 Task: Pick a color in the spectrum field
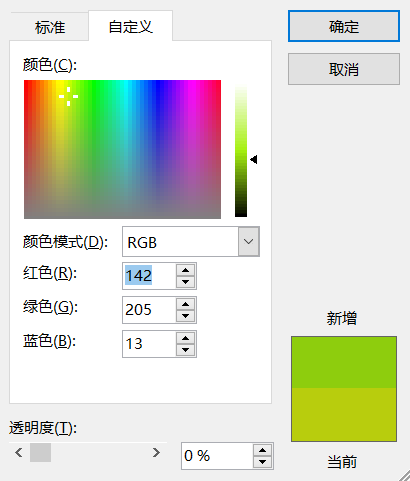122,149
